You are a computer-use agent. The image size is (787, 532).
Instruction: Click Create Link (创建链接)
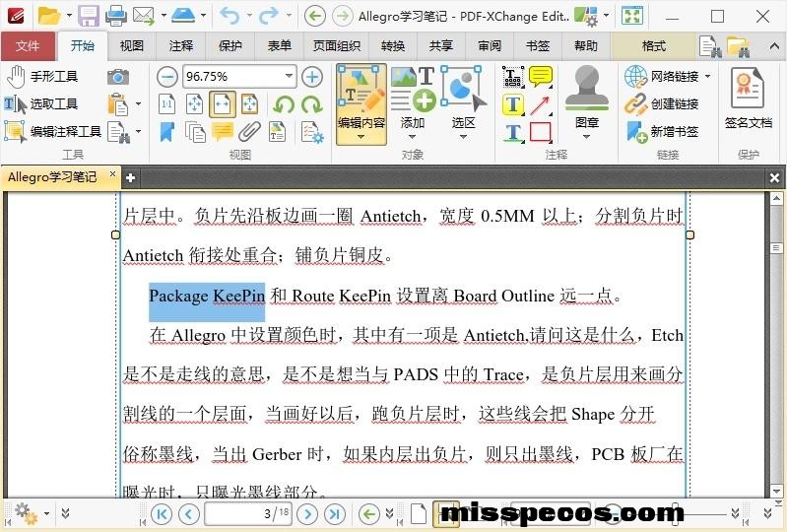click(x=662, y=103)
